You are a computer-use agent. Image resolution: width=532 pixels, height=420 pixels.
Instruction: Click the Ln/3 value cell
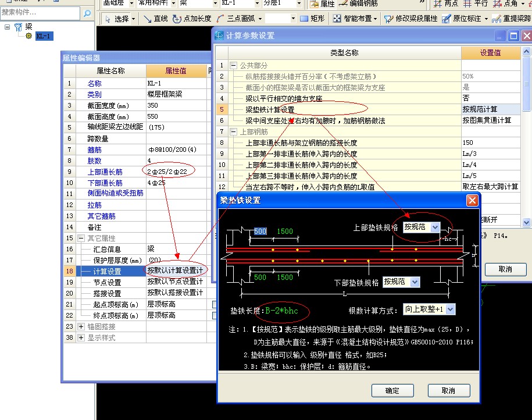pos(491,154)
